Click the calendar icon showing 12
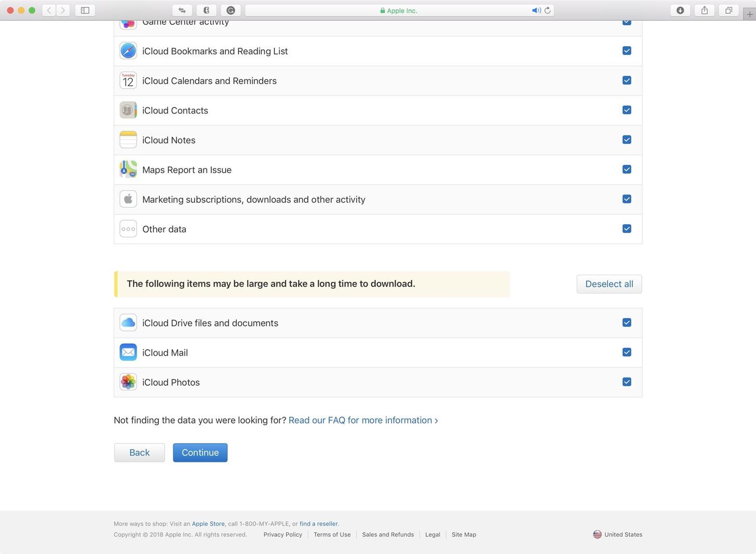Screen dimensions: 756x554 pyautogui.click(x=128, y=80)
